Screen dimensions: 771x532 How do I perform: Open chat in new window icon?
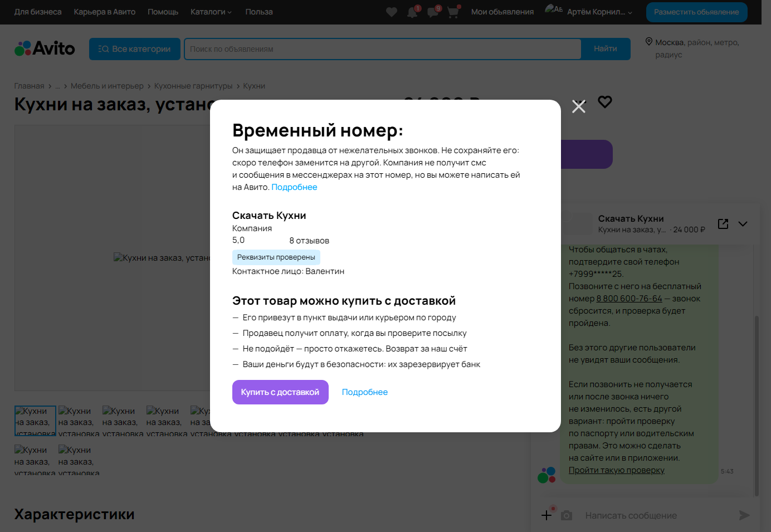pyautogui.click(x=723, y=224)
